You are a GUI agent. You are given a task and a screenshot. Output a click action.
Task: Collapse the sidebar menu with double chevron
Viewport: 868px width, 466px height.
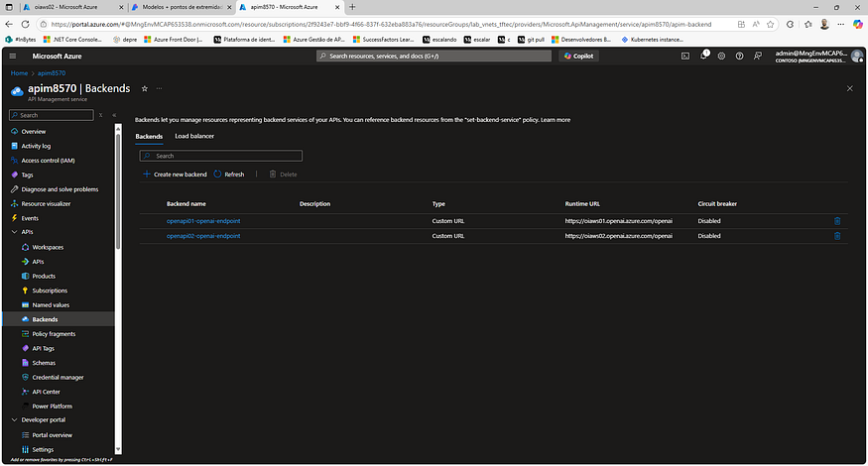pyautogui.click(x=115, y=115)
